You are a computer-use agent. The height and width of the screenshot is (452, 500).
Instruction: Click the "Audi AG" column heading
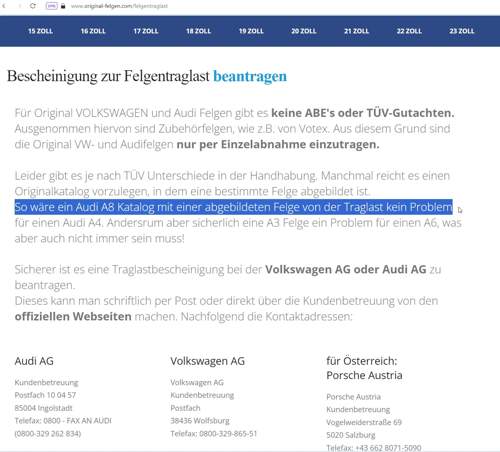coord(34,361)
